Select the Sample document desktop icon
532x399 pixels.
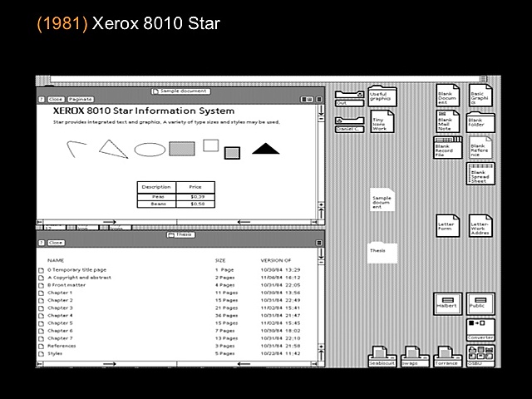tap(382, 199)
